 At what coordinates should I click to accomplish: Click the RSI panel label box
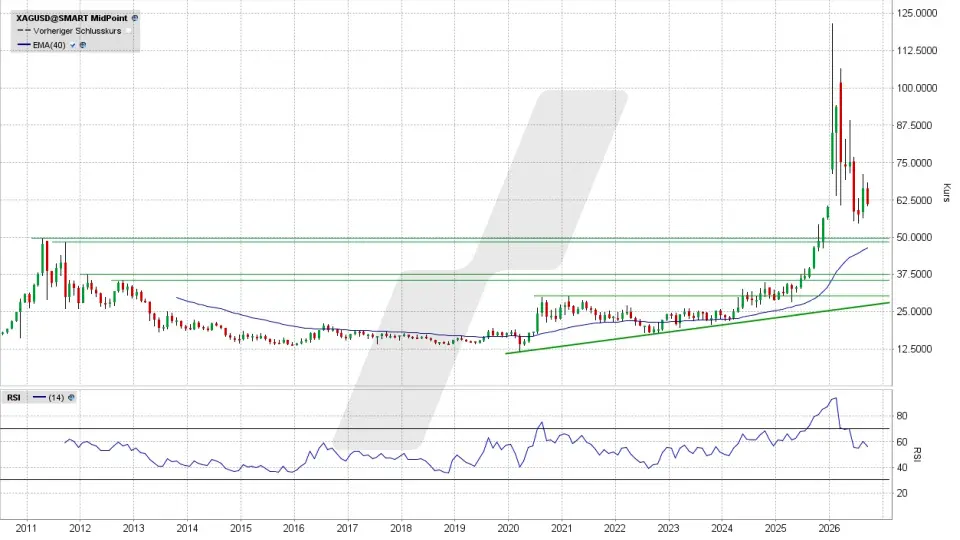[x=13, y=397]
